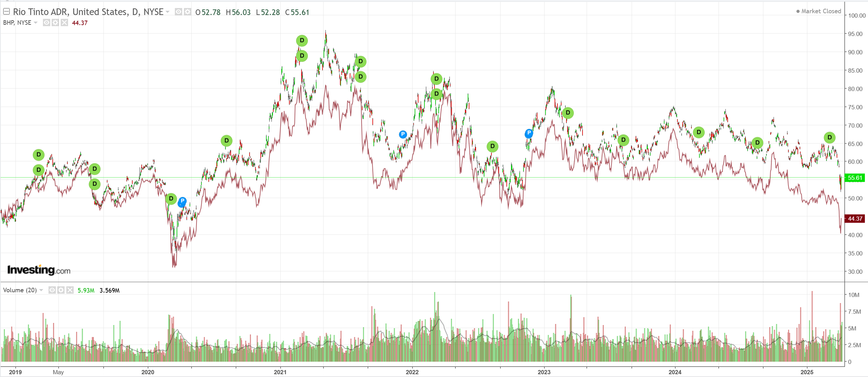Viewport: 868px width, 377px height.
Task: Click the highest dividend marker near 2021 peak
Action: click(x=302, y=40)
